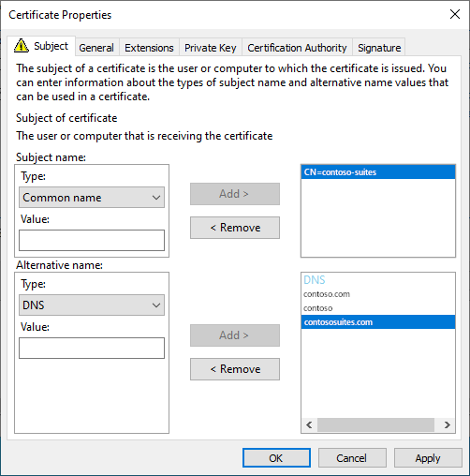This screenshot has width=470, height=476.
Task: Click the DNS group header in the list
Action: pyautogui.click(x=315, y=280)
